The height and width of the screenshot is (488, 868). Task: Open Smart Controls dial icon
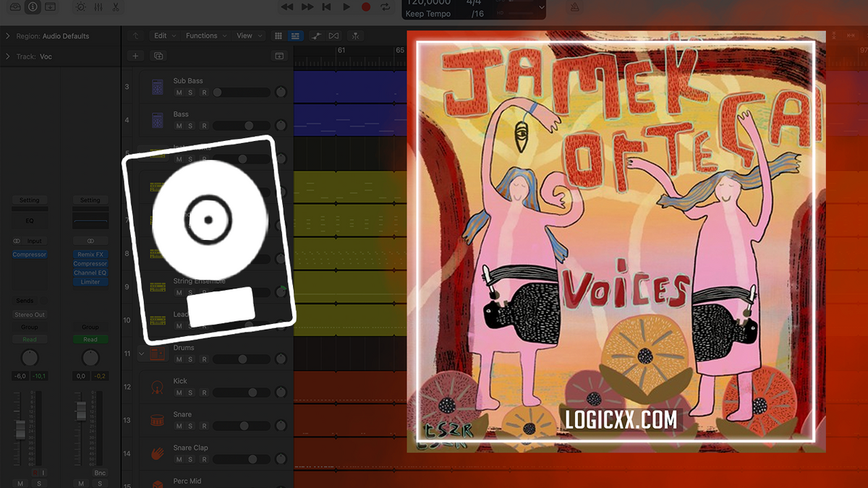[x=80, y=7]
